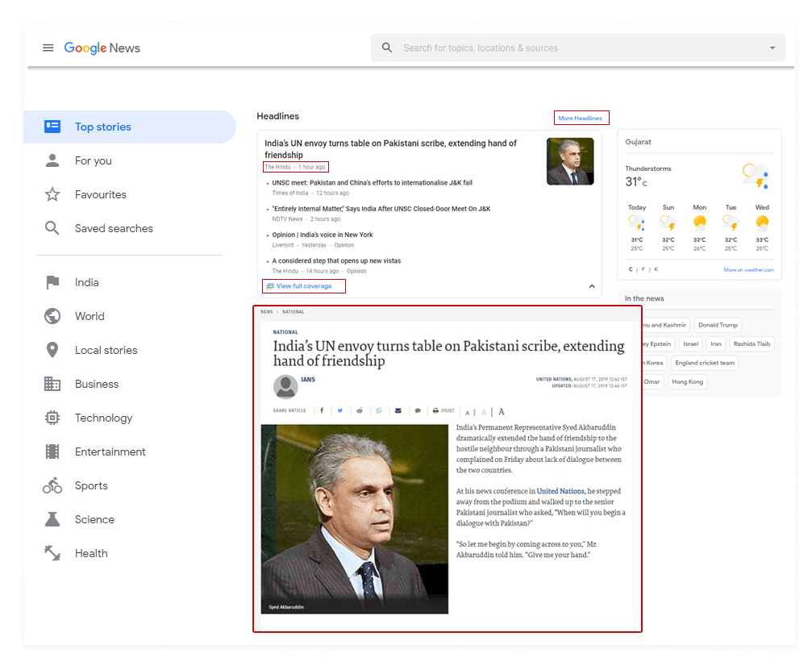
Task: Click the Hong Kong topic chip
Action: tap(687, 381)
